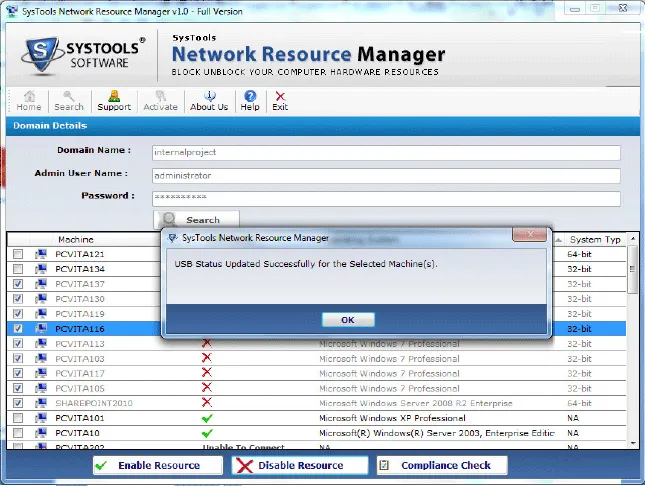This screenshot has height=486, width=645.
Task: Click computer icon beside PCVITA134
Action: click(x=41, y=269)
